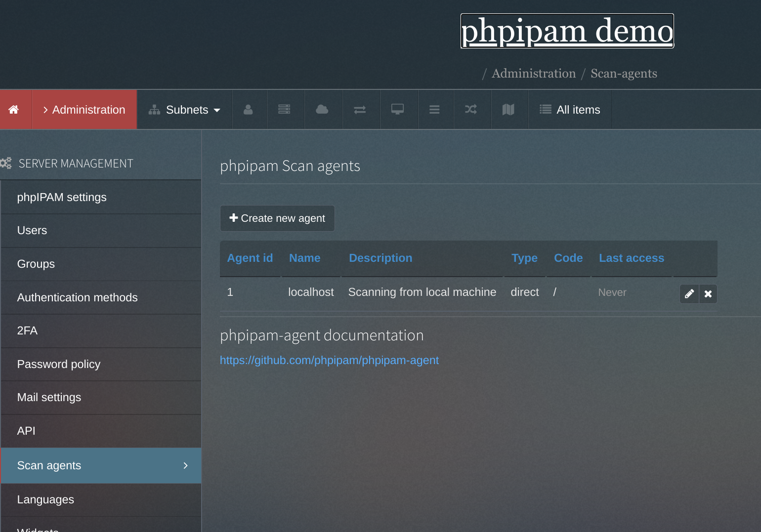
Task: Open the exchange arrows icon in the navbar
Action: (360, 110)
